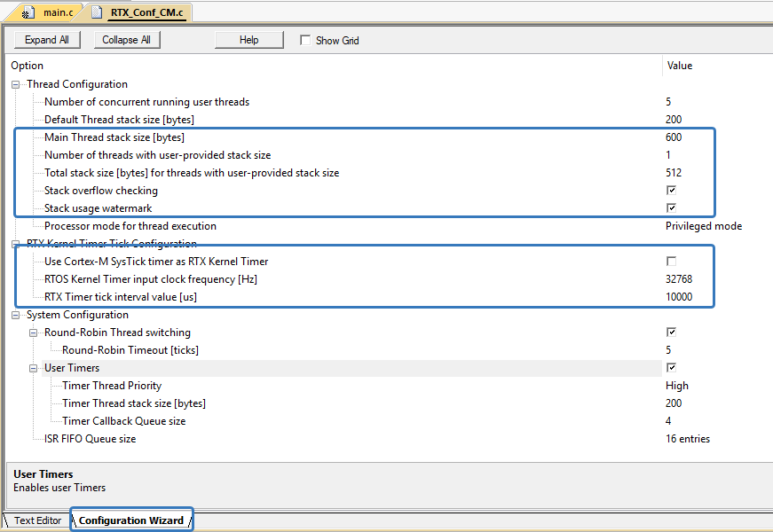Image resolution: width=773 pixels, height=532 pixels.
Task: Select the Configuration Wizard tab
Action: tap(131, 520)
